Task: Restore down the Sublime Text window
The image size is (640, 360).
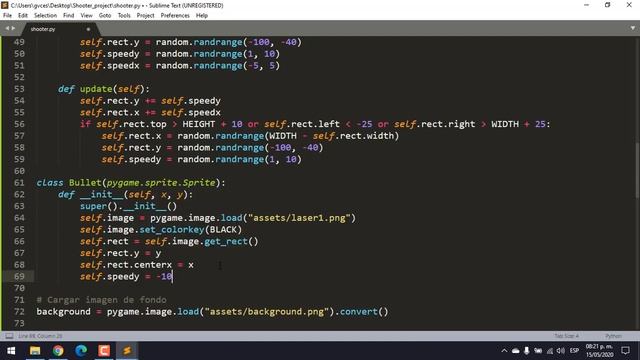Action: pos(608,5)
